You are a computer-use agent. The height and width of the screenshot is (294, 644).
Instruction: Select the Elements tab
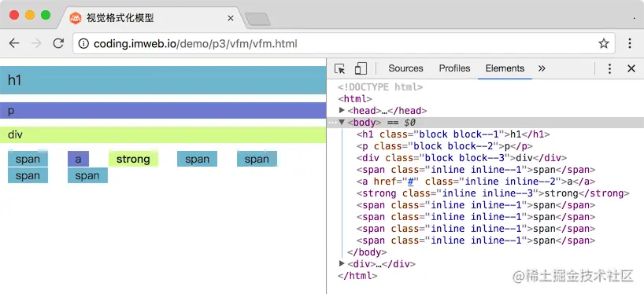(x=505, y=68)
